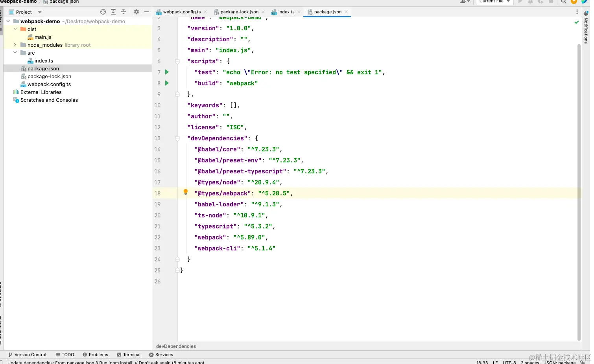Close the index.ts tab
The height and width of the screenshot is (364, 594).
(299, 12)
